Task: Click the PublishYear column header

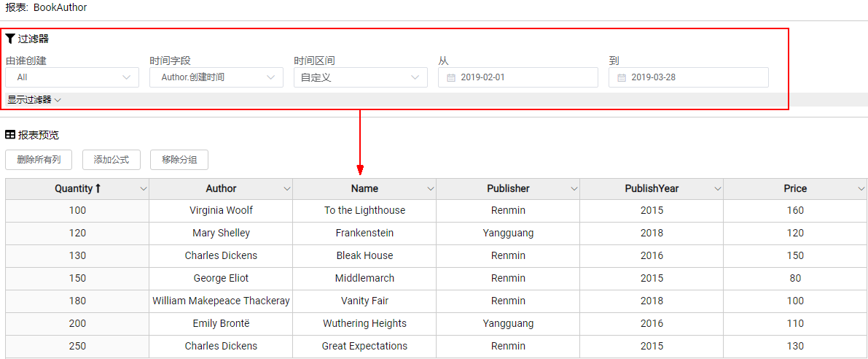Action: tap(652, 188)
